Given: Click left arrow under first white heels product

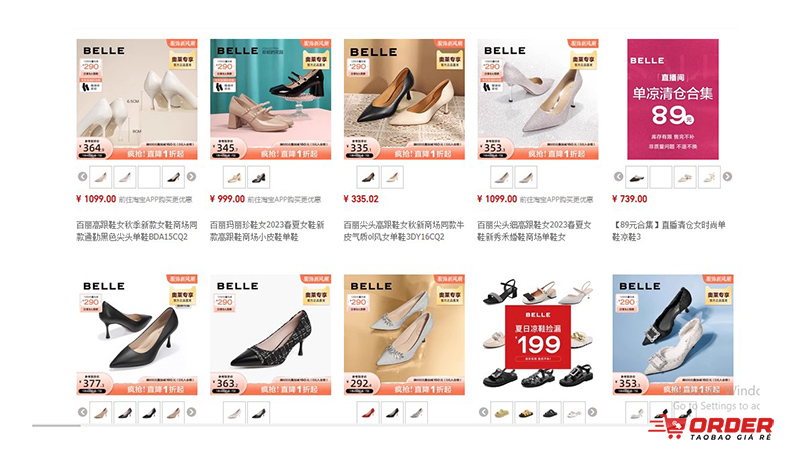Looking at the screenshot, I should pyautogui.click(x=82, y=176).
